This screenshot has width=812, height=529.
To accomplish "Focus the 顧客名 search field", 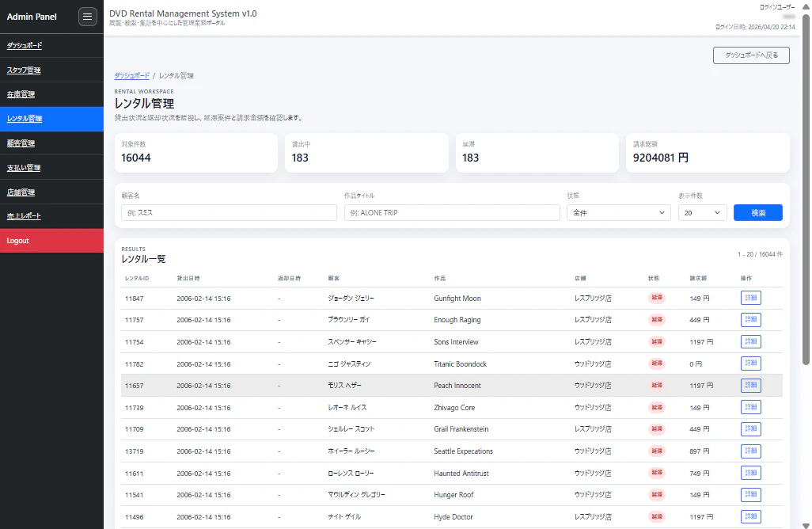I will click(x=229, y=212).
